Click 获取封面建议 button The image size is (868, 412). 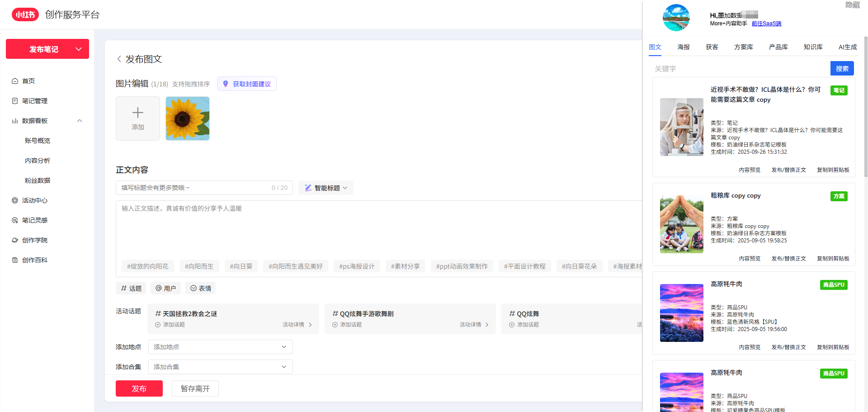247,84
